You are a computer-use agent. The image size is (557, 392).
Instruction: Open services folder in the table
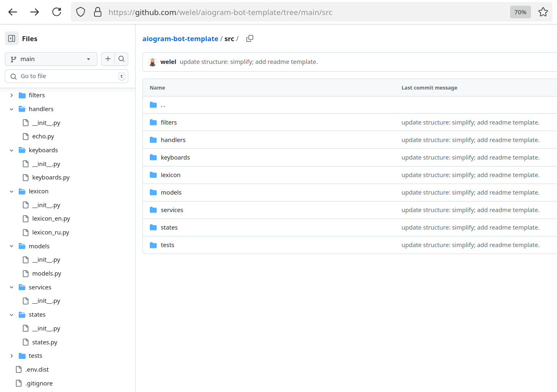click(172, 210)
